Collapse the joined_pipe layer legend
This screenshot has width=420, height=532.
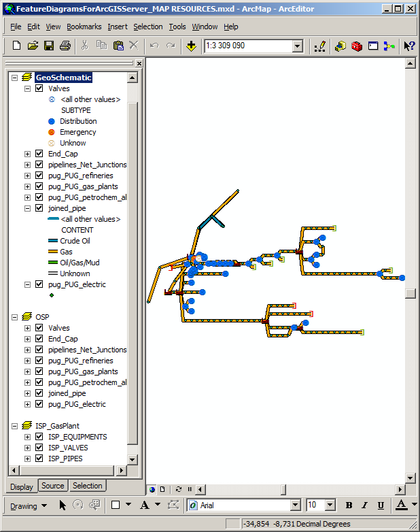[x=28, y=208]
